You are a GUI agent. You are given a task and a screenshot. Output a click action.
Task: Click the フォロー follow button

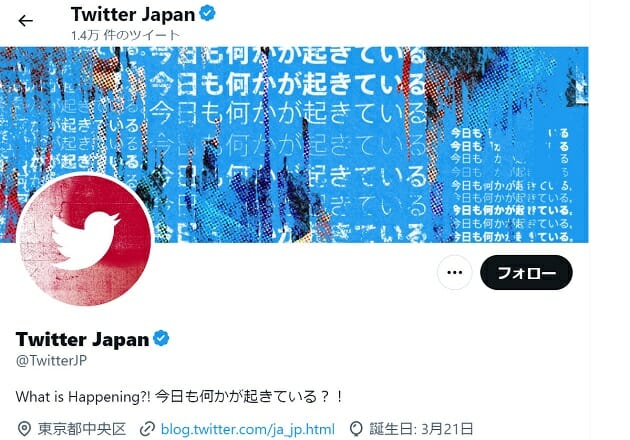click(x=526, y=272)
